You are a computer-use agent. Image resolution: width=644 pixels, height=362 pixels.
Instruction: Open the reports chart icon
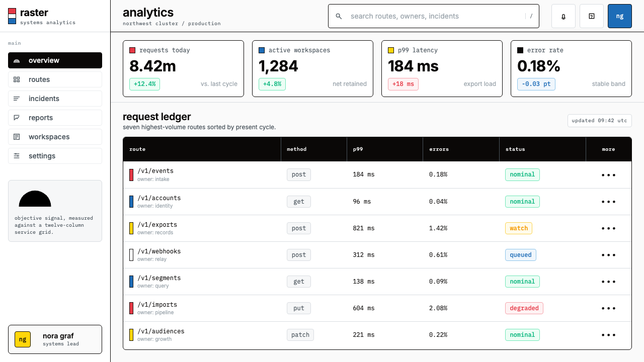point(17,118)
